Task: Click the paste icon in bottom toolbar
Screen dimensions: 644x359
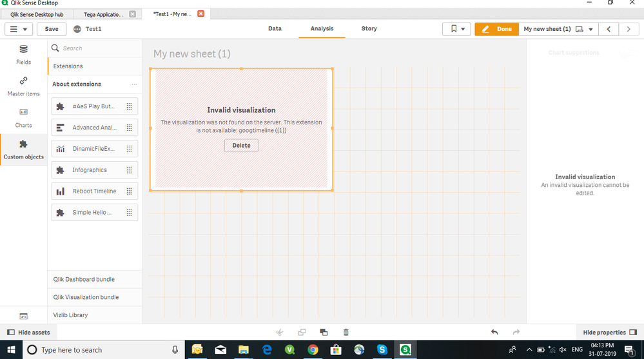Action: click(x=324, y=333)
